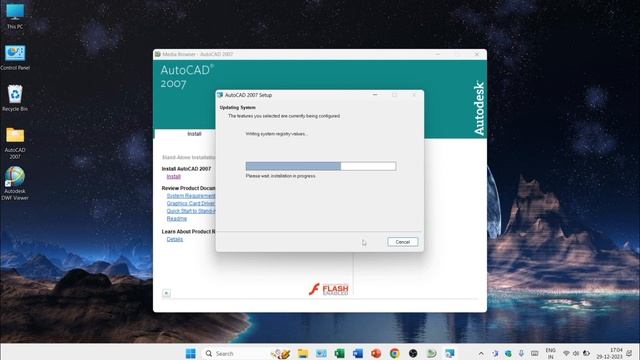Open the Graphics Card Driver link
Screen dimensions: 640x360
click(x=191, y=203)
